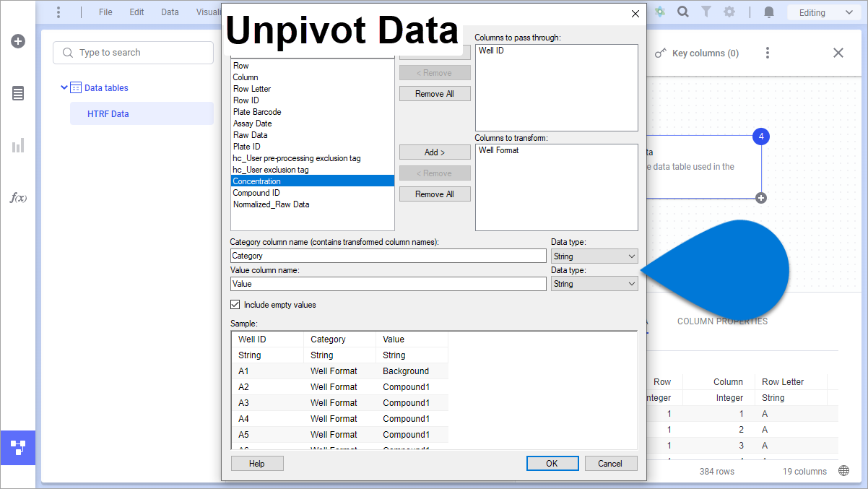Select Normalized_Raw Data in columns list

point(313,204)
